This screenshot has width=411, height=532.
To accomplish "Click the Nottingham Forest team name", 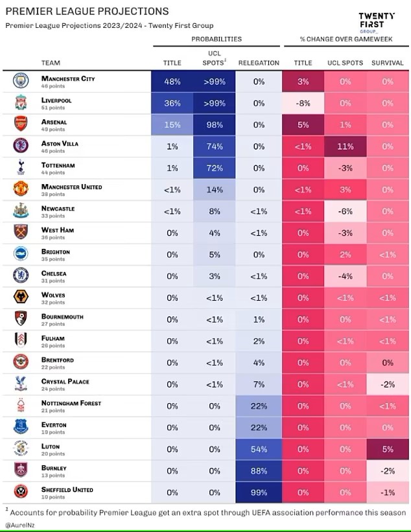I will click(71, 403).
